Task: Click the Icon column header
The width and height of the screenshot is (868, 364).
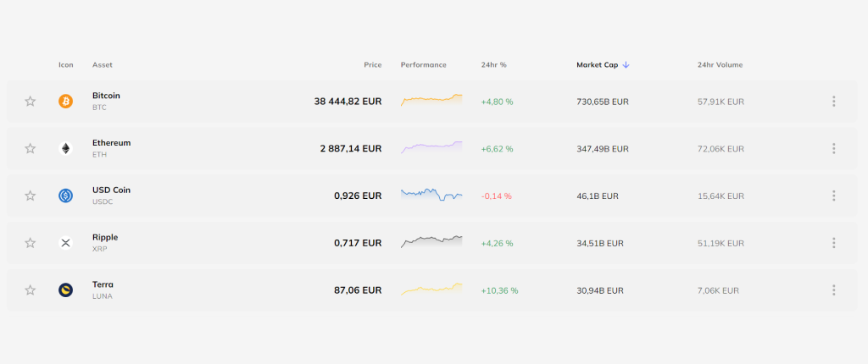Action: coord(66,64)
